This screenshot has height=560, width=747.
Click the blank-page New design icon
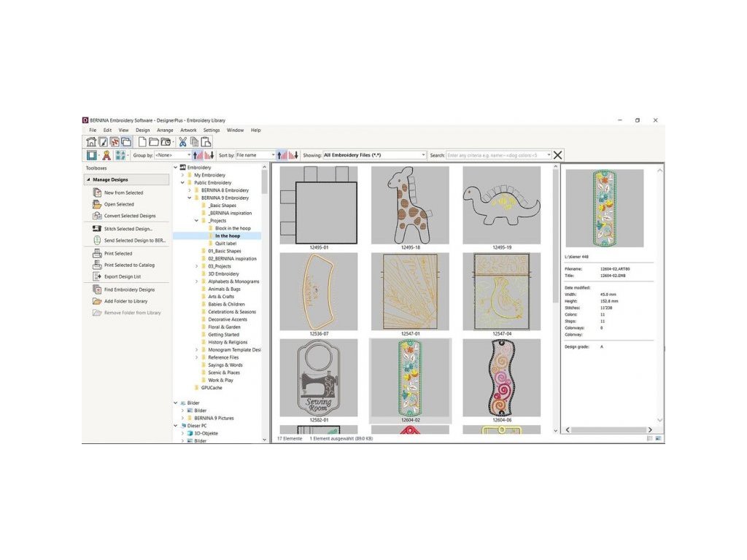point(143,141)
